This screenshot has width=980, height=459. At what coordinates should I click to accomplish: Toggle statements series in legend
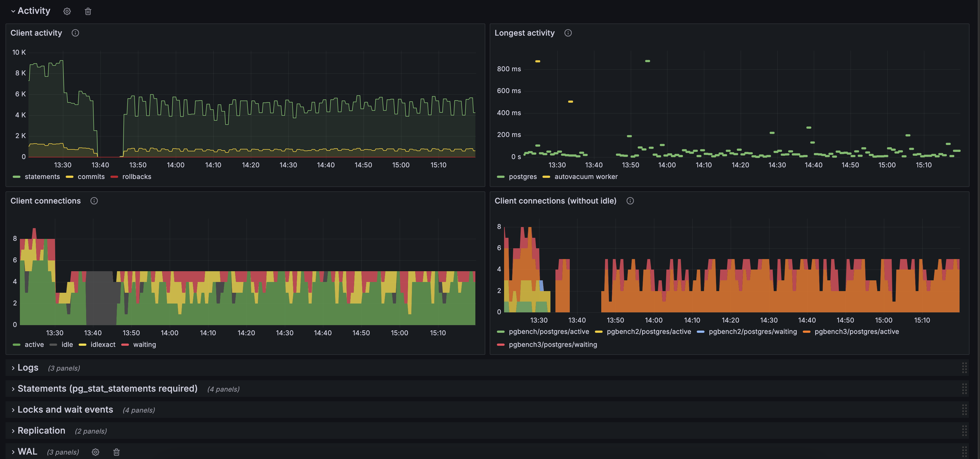coord(42,176)
